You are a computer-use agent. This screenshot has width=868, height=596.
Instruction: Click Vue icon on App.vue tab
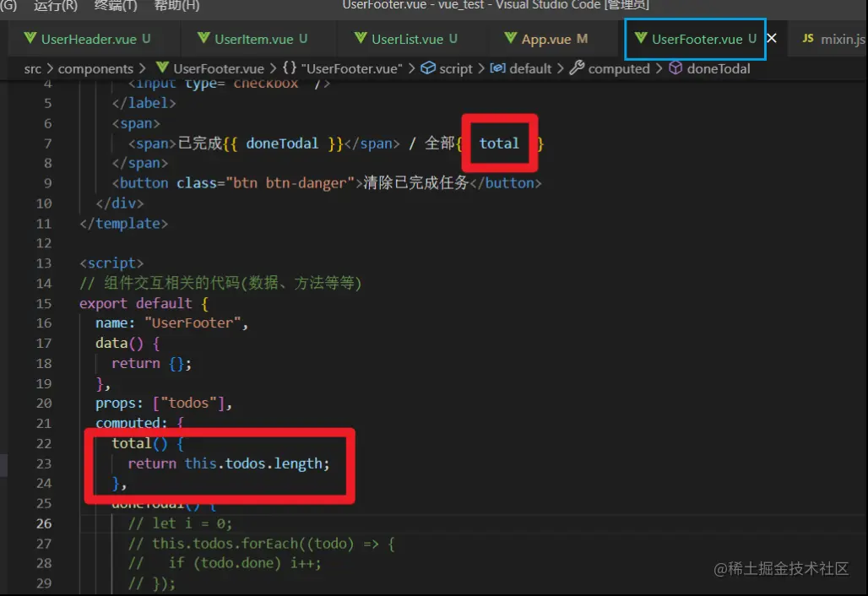coord(510,38)
